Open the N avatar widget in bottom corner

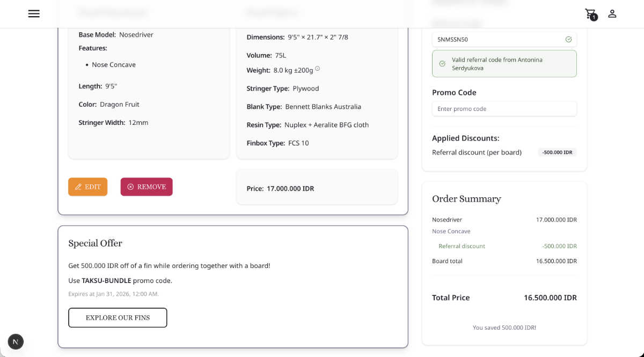pos(15,341)
